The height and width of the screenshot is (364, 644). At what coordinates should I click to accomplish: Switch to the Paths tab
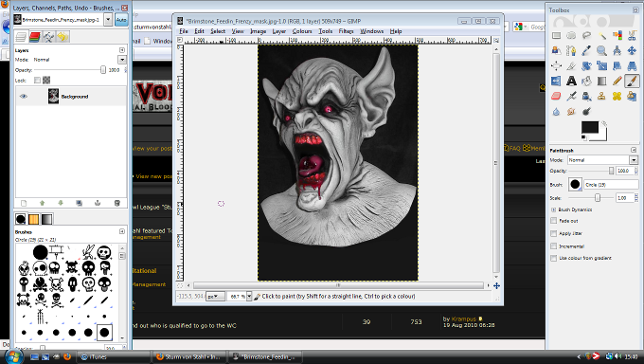(x=48, y=37)
